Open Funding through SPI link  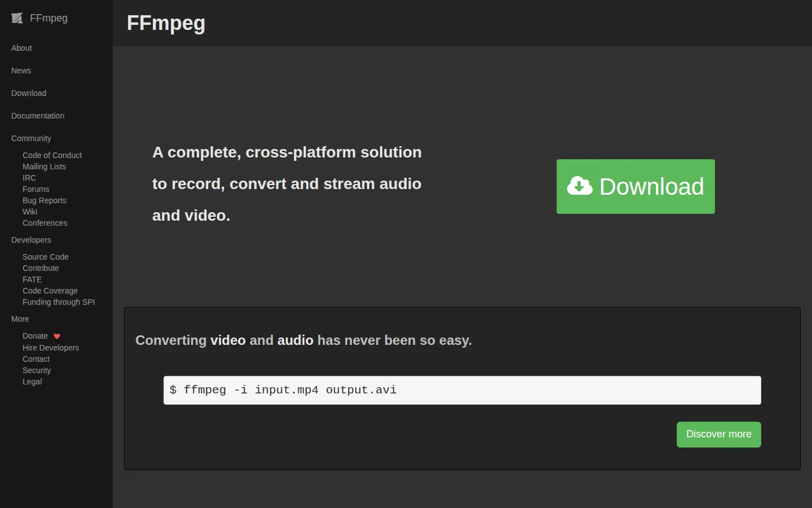coord(59,302)
